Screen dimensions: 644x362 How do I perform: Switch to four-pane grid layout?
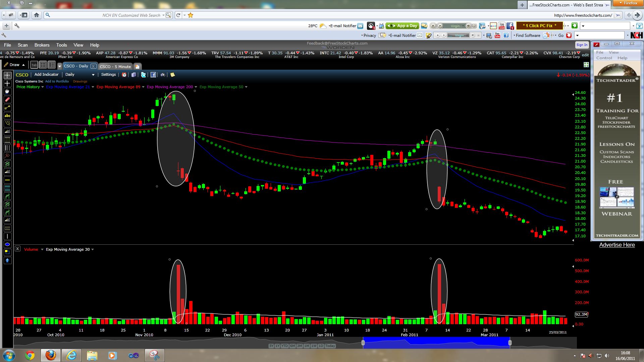tap(43, 65)
